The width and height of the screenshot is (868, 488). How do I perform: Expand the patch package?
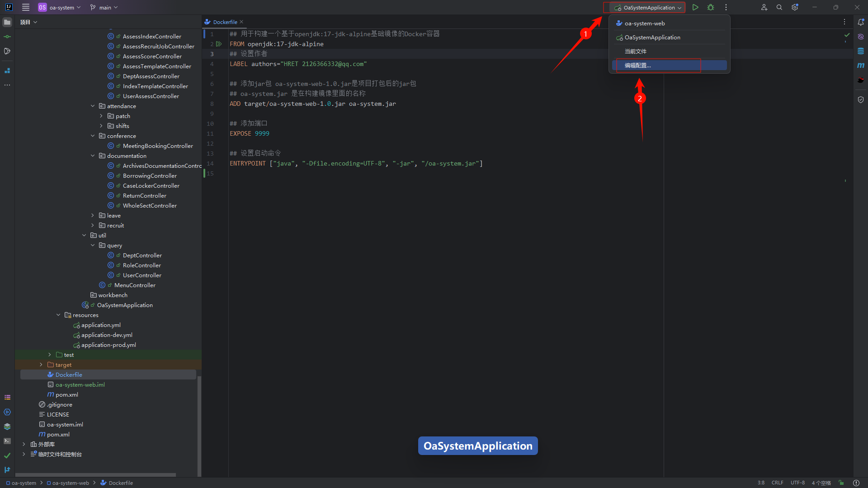tap(101, 116)
